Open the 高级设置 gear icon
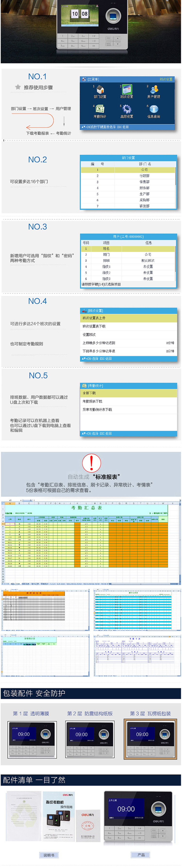This screenshot has width=182, height=868. (x=127, y=109)
